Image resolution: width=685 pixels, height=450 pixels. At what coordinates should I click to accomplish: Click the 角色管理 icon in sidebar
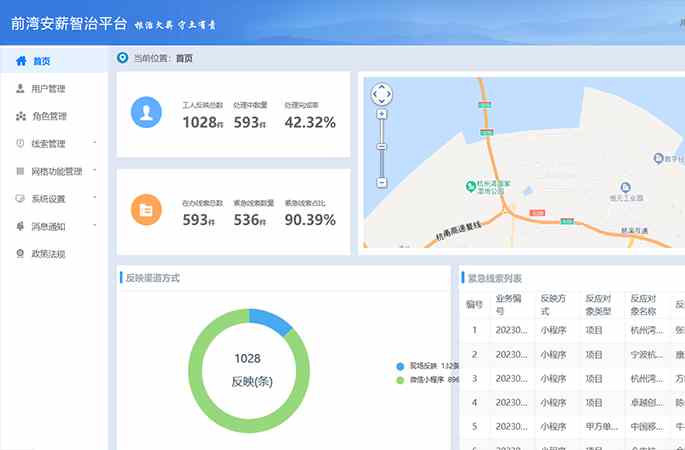(21, 116)
